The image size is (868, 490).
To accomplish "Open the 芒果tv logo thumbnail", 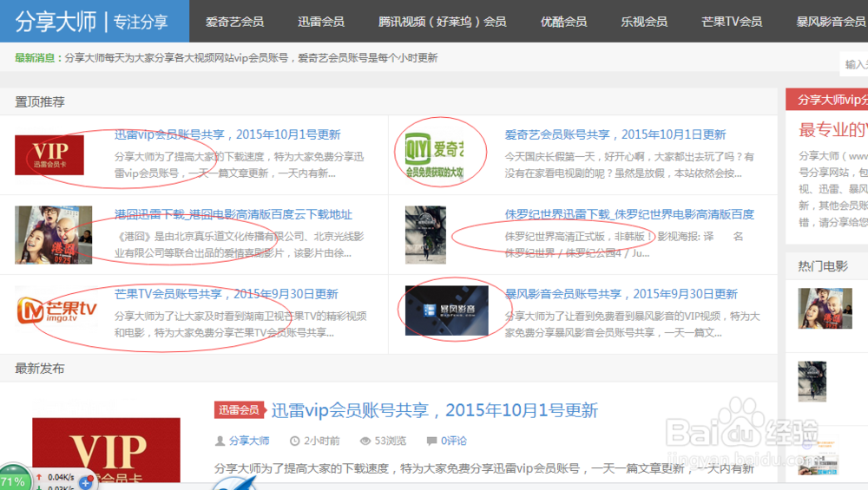I will coord(56,310).
